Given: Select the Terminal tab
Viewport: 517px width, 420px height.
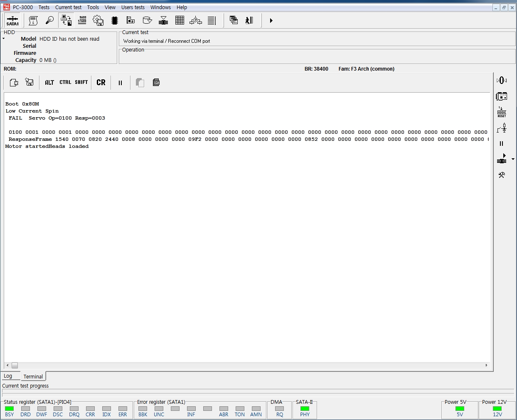Looking at the screenshot, I should point(33,376).
